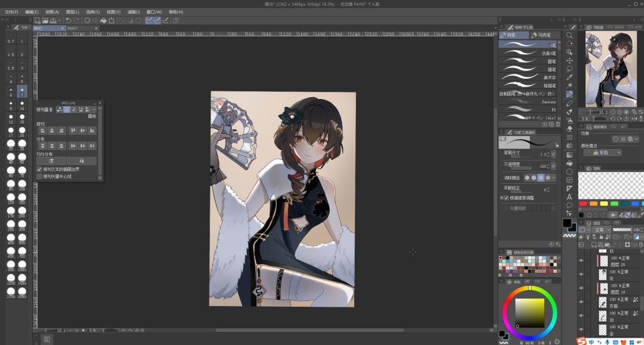The width and height of the screenshot is (644, 345).
Task: Select the Move layer cross-arrow tool
Action: [569, 60]
